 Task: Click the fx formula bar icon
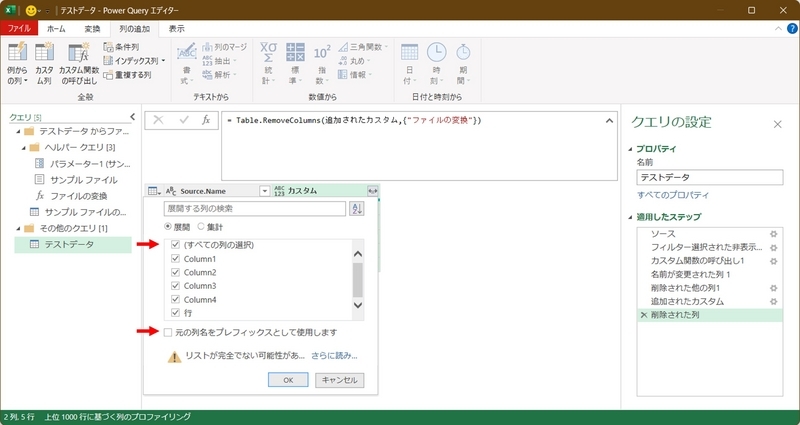tap(206, 120)
